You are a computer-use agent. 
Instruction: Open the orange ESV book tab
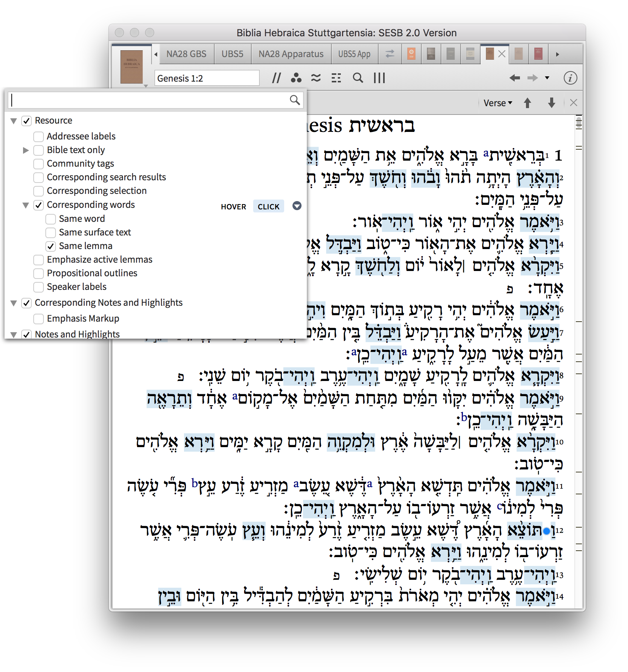click(411, 54)
